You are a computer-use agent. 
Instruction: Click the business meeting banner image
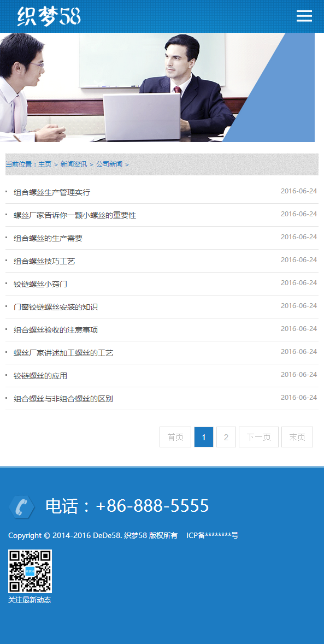click(157, 87)
